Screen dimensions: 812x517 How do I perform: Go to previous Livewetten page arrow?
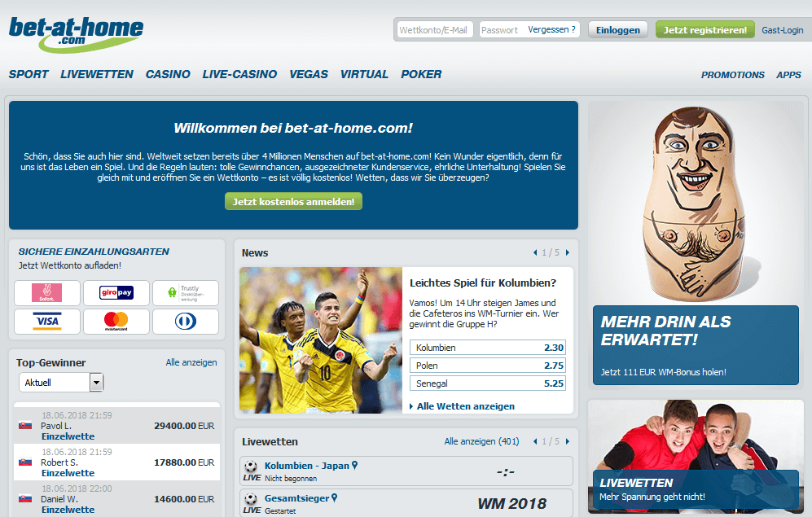point(535,441)
